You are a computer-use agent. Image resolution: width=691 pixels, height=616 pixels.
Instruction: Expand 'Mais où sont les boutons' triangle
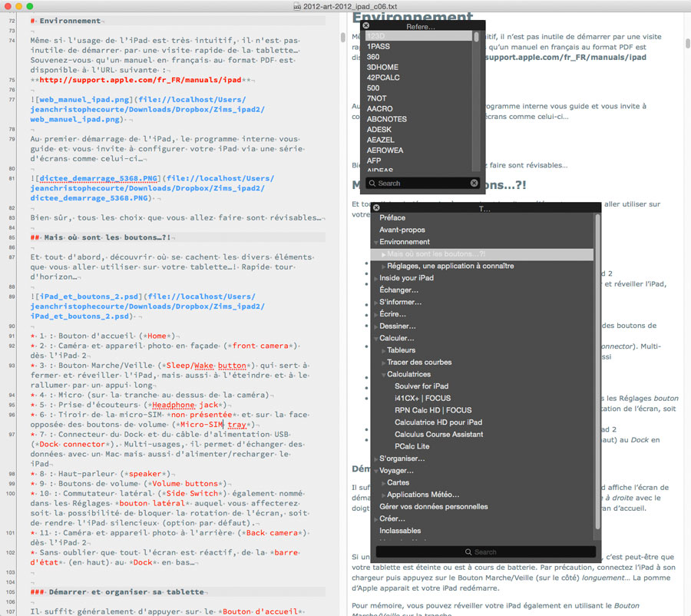(x=383, y=254)
